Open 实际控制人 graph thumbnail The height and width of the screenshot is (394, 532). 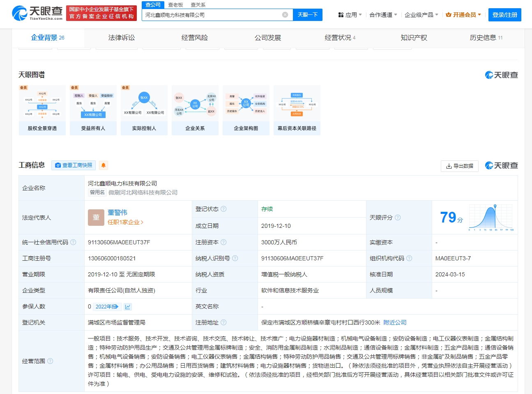point(144,110)
